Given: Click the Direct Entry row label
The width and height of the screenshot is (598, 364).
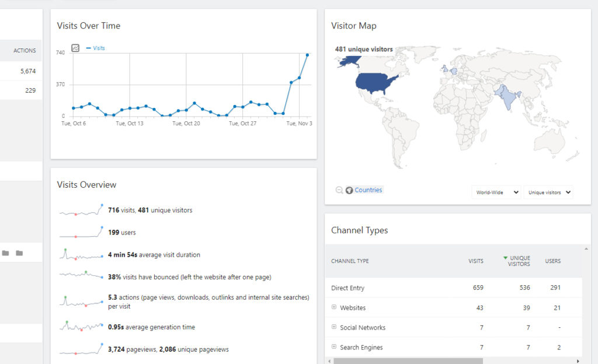Looking at the screenshot, I should 347,288.
